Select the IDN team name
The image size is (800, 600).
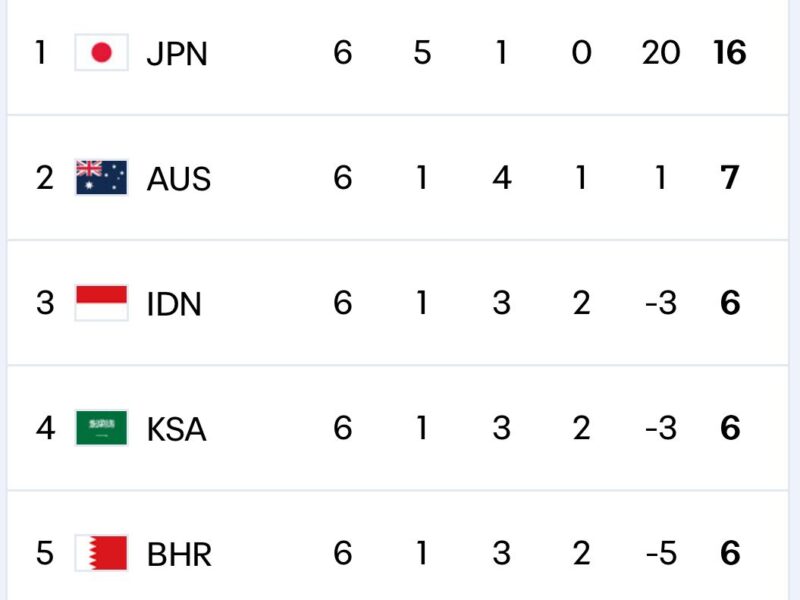click(173, 303)
